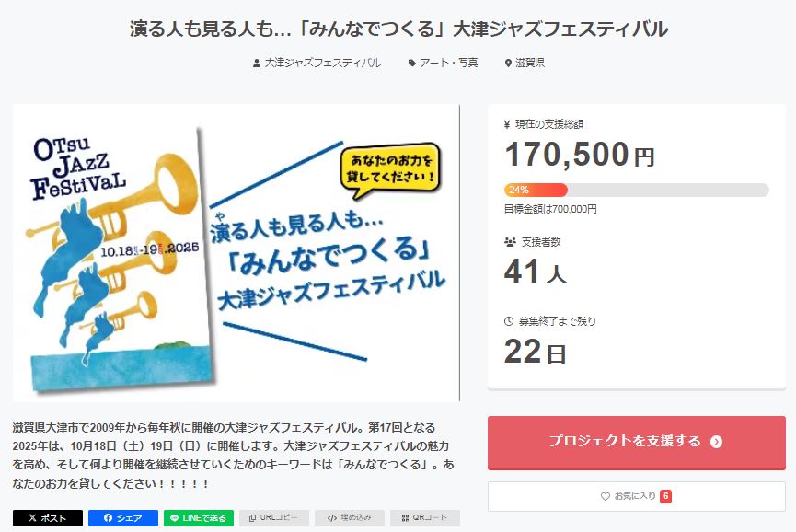Show the QRコード for this project
The width and height of the screenshot is (796, 532).
coord(424,518)
